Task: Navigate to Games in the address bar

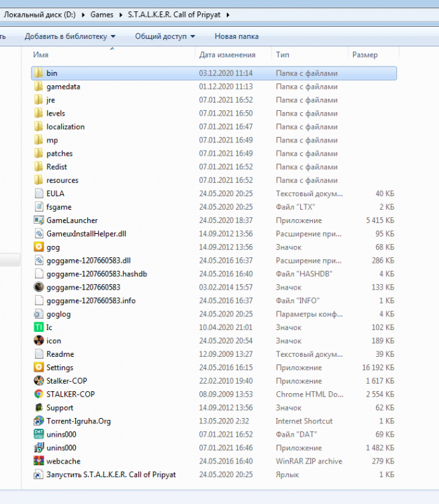Action: coord(102,15)
